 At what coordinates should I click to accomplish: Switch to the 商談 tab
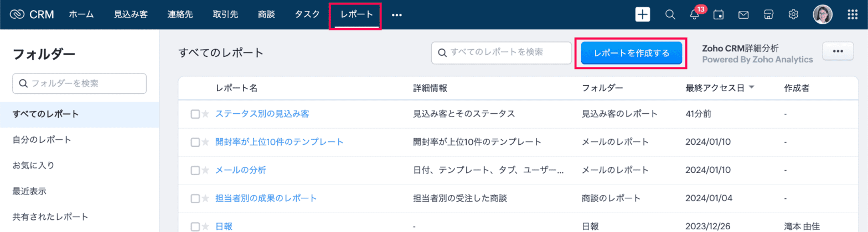[266, 15]
